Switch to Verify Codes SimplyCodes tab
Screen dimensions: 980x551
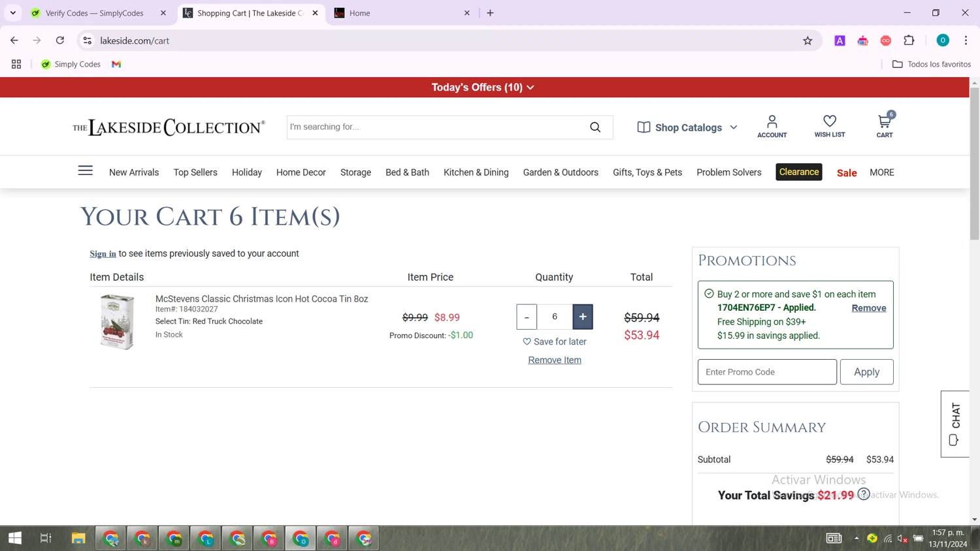[x=95, y=13]
